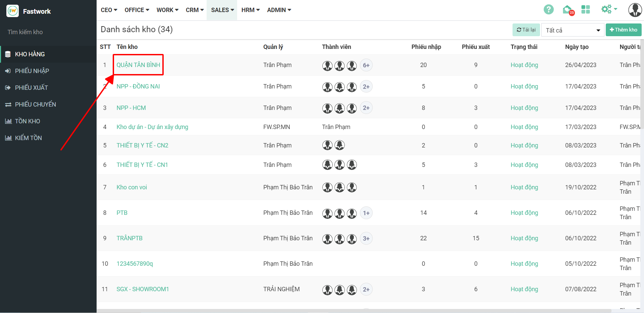
Task: Open notifications icon with red badge
Action: click(x=568, y=10)
